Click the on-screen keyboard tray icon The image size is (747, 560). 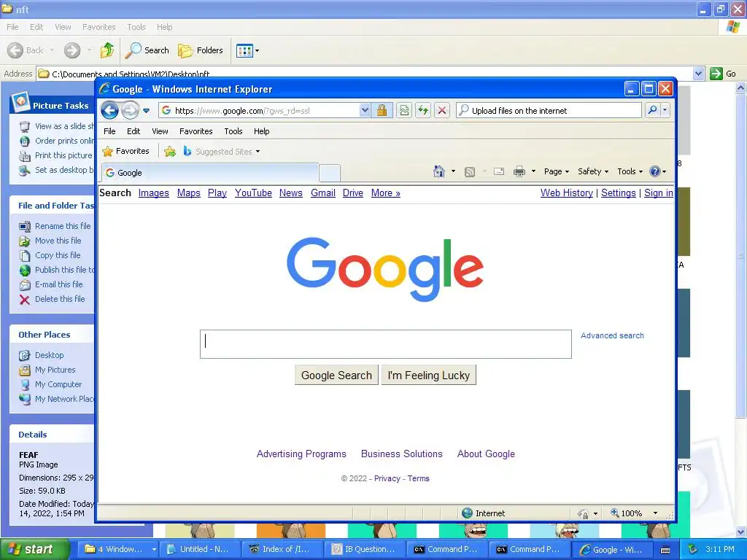[665, 550]
